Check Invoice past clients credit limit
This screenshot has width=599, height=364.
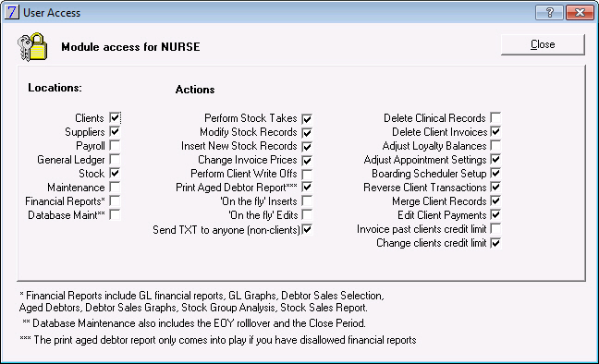[x=495, y=229]
